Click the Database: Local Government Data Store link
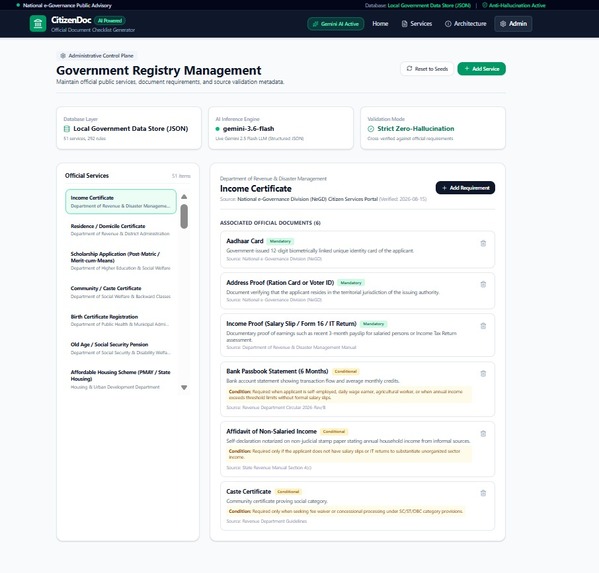This screenshot has height=573, width=599. [418, 5]
